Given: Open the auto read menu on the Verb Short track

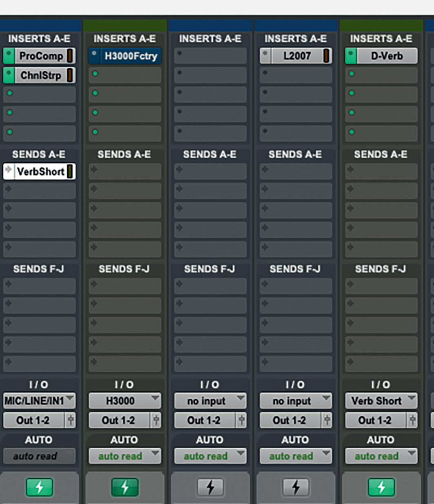Looking at the screenshot, I should pos(381,456).
